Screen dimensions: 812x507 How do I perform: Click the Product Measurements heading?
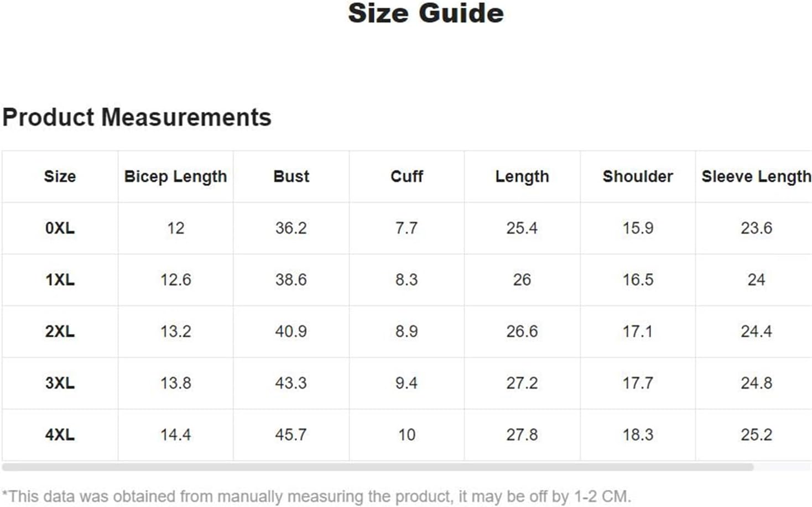coord(137,118)
